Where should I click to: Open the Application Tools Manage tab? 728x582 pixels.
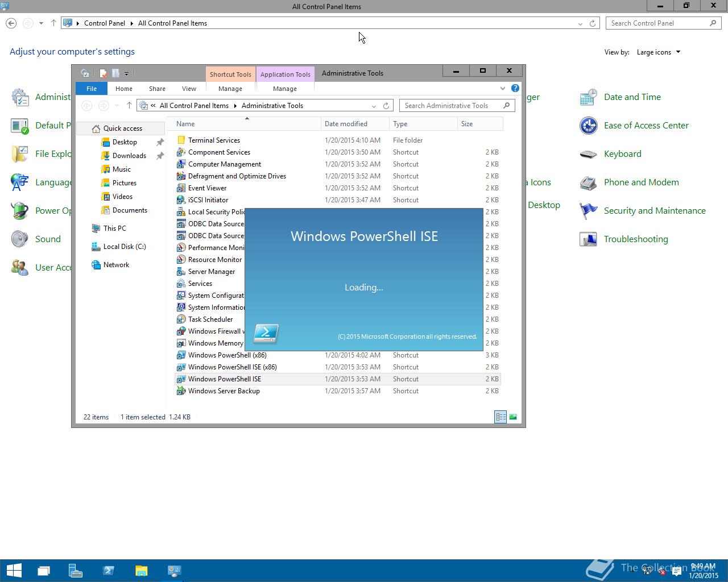coord(285,89)
